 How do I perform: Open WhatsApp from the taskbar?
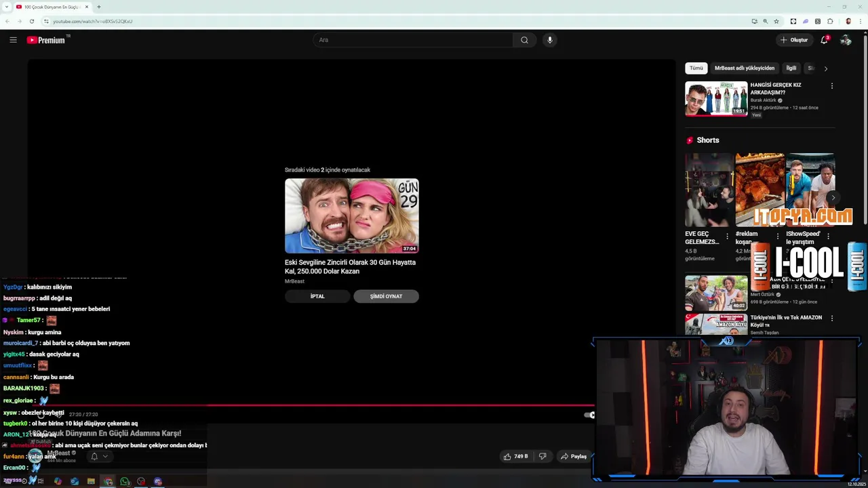tap(125, 481)
